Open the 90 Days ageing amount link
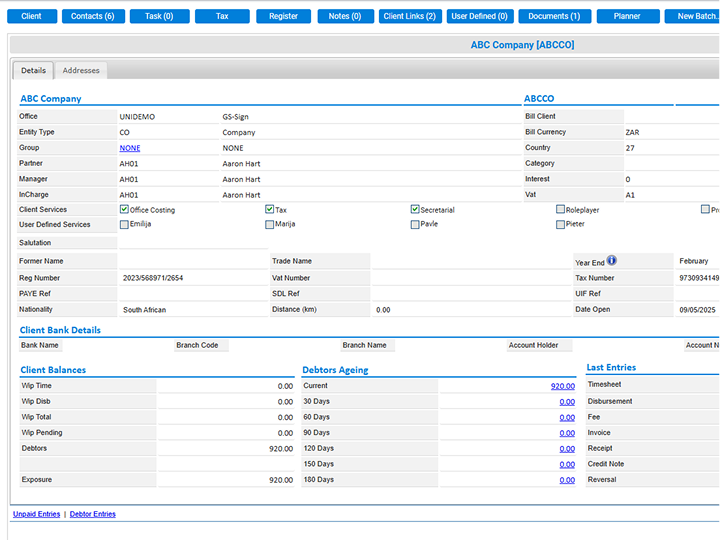This screenshot has width=720, height=540. click(567, 433)
